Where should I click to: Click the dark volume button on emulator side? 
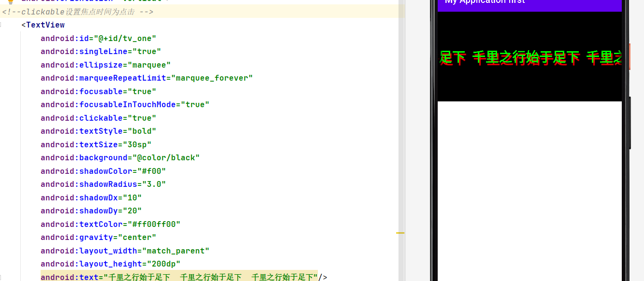point(630,123)
